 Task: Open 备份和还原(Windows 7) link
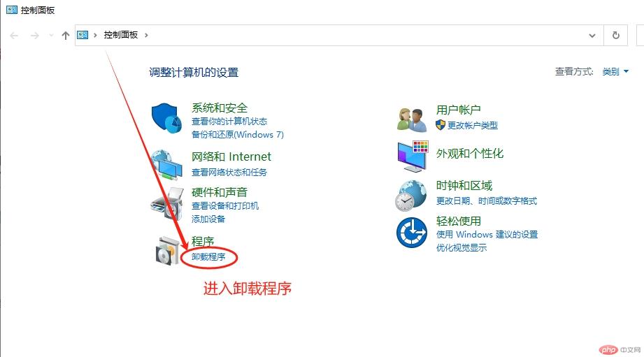[238, 135]
